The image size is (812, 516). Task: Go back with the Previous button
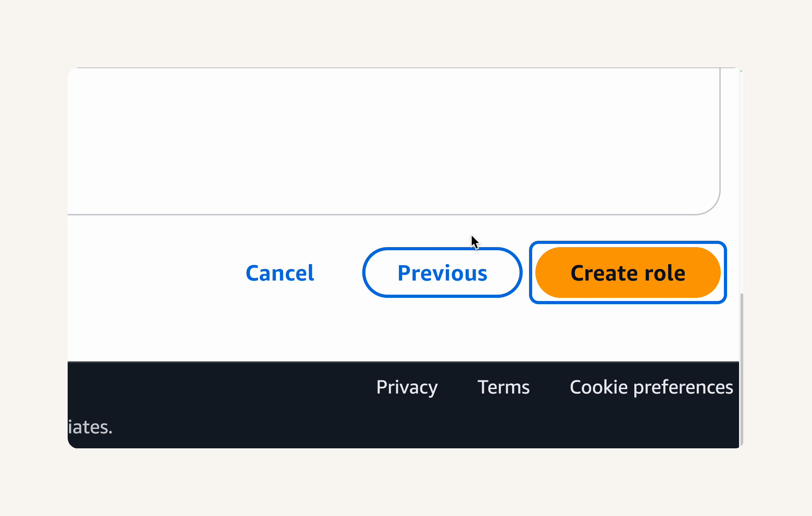pyautogui.click(x=442, y=272)
